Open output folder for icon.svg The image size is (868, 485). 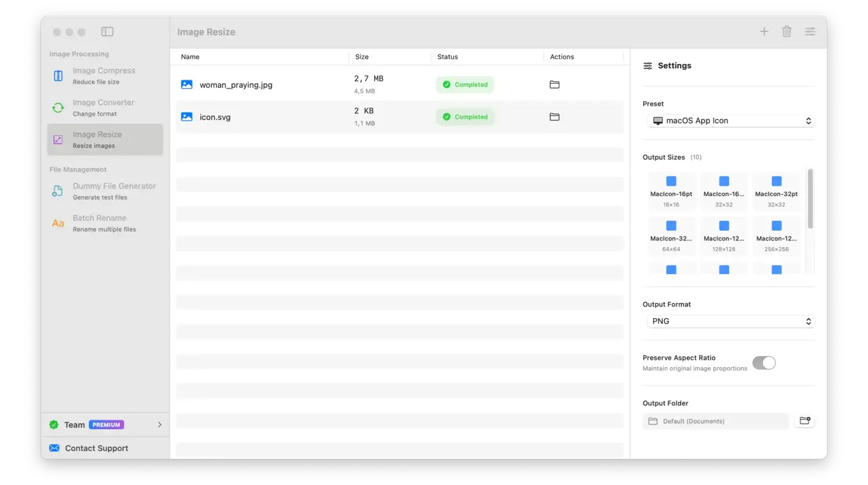[555, 117]
